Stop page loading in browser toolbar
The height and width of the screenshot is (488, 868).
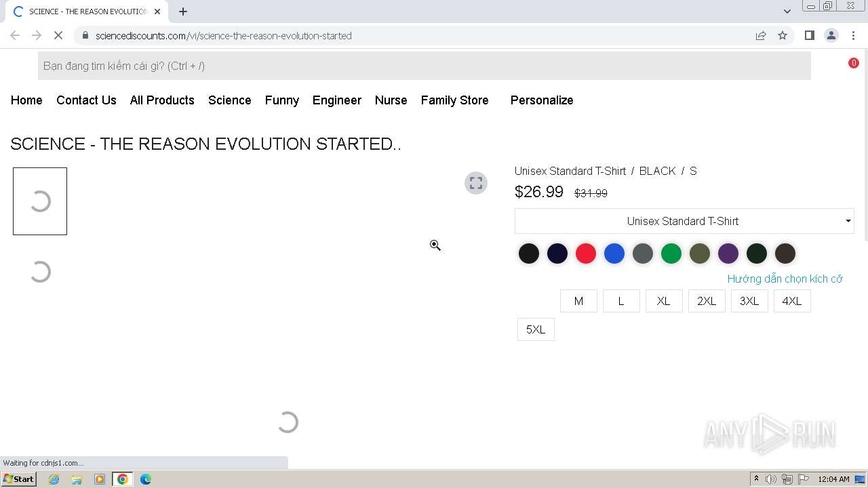[x=58, y=35]
